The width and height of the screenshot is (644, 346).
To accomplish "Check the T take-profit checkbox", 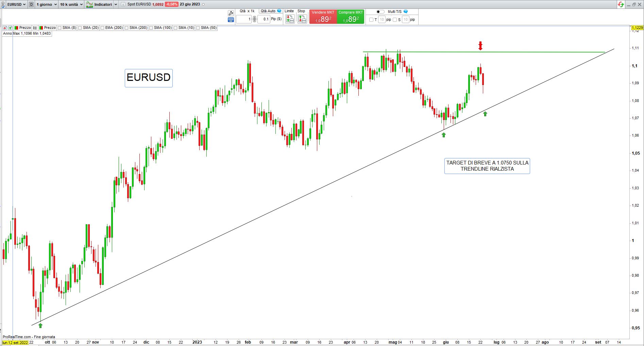I will click(371, 20).
